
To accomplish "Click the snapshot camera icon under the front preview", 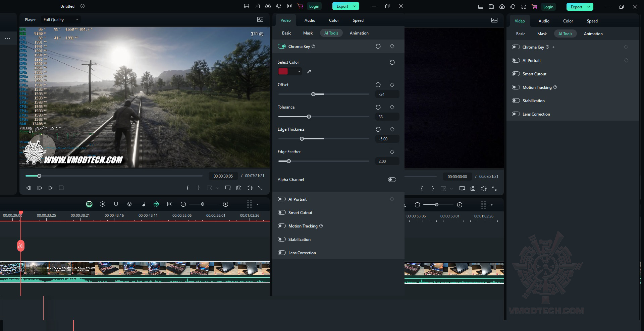I will coord(239,188).
